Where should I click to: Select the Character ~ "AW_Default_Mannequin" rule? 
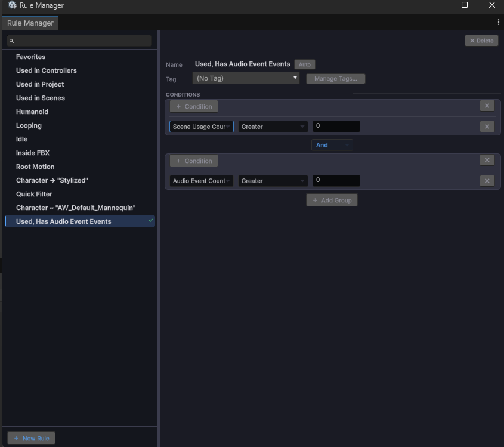(80, 208)
